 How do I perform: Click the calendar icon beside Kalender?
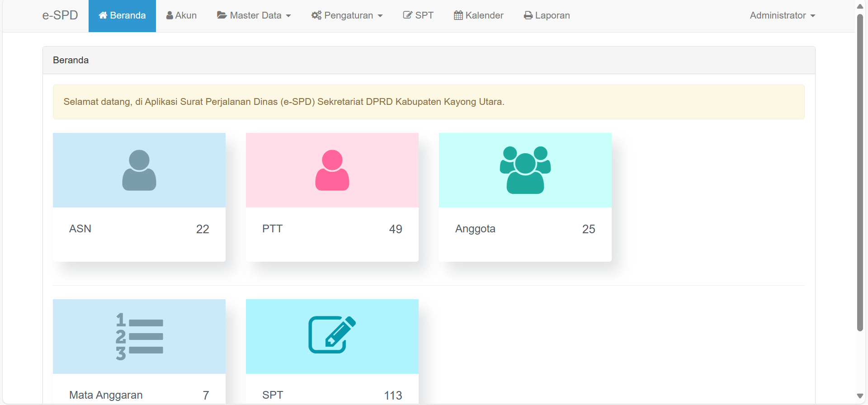(x=458, y=15)
